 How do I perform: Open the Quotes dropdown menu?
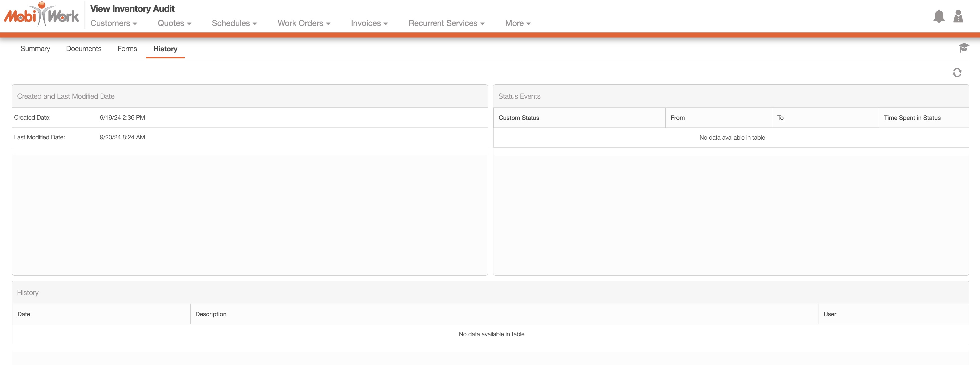click(x=174, y=23)
